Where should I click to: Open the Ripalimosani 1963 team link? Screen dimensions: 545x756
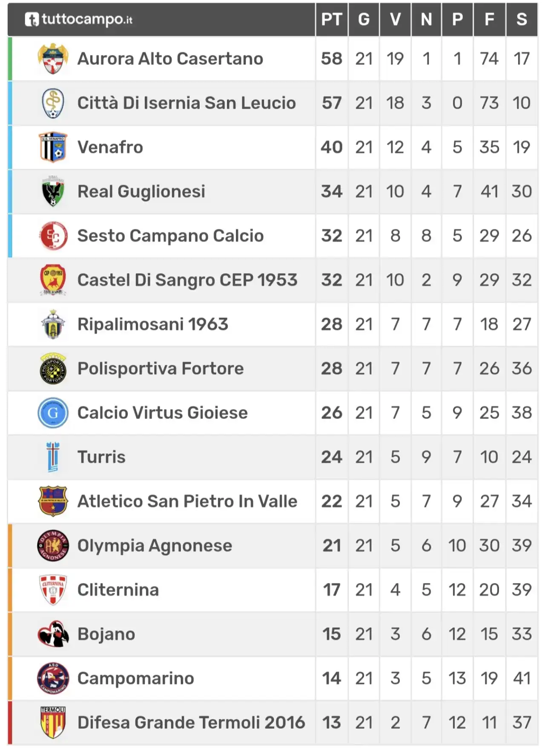153,324
